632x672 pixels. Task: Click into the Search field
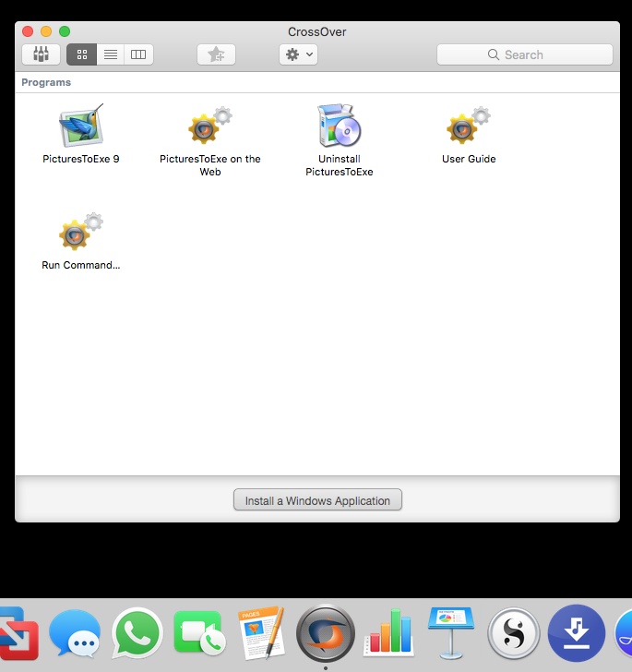[524, 54]
